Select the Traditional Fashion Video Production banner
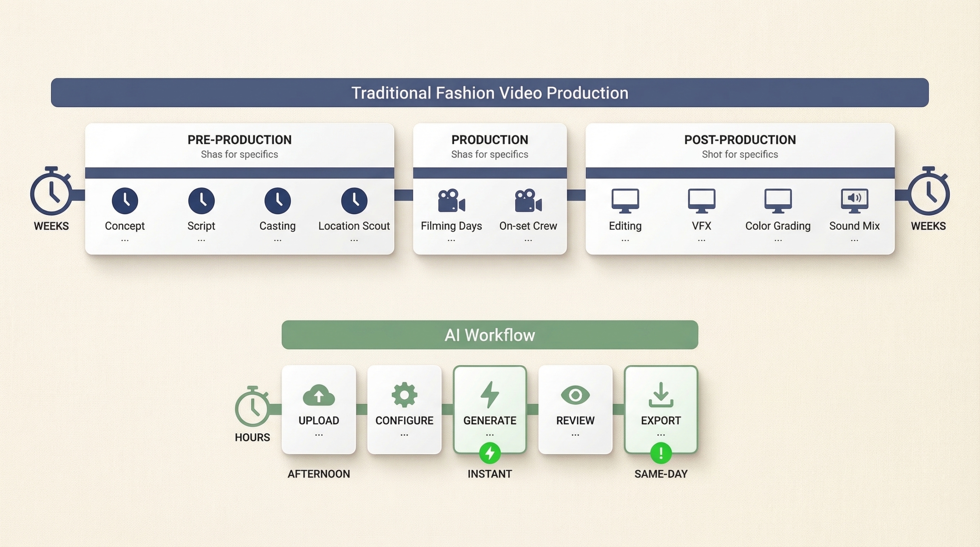Image resolution: width=980 pixels, height=547 pixels. point(490,93)
